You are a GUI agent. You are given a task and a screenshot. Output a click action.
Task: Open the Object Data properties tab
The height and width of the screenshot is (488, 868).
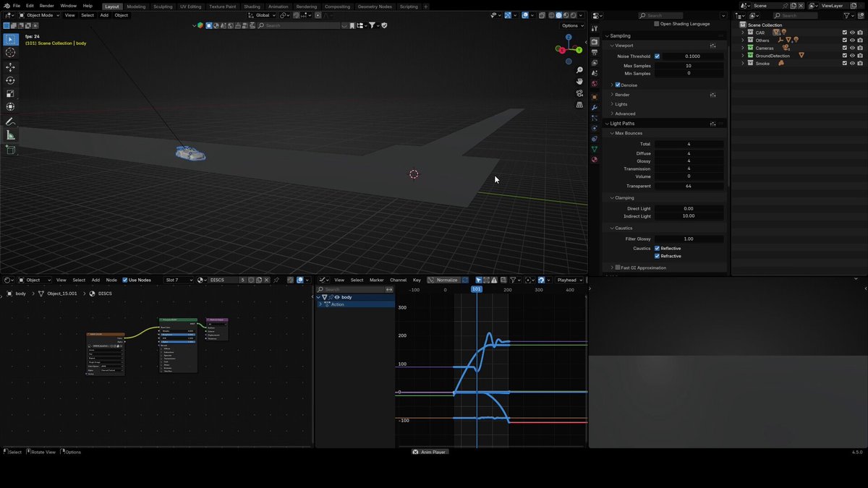[595, 149]
